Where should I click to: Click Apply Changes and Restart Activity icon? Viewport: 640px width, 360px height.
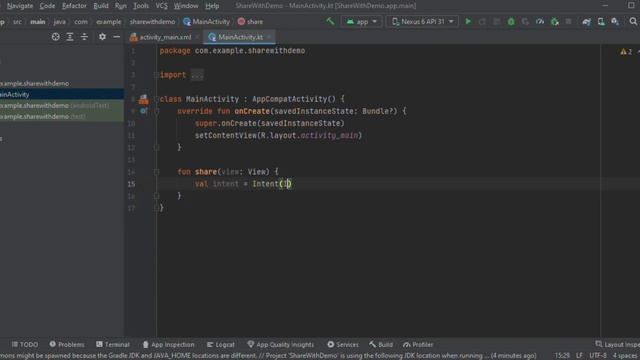[x=482, y=22]
